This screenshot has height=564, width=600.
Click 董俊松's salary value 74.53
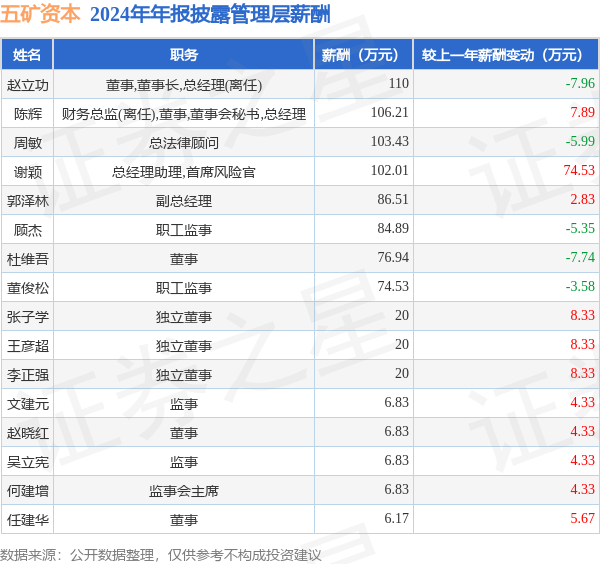click(393, 286)
